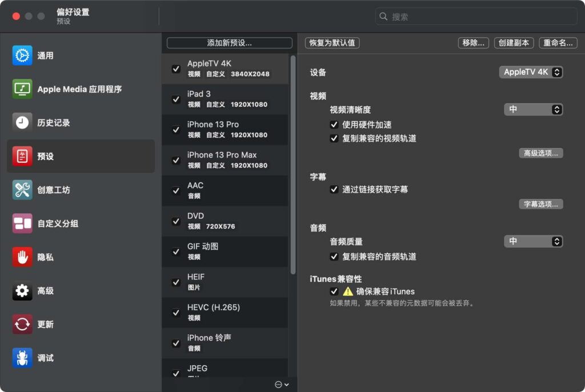Open the preset list options menu
The height and width of the screenshot is (392, 585).
279,384
